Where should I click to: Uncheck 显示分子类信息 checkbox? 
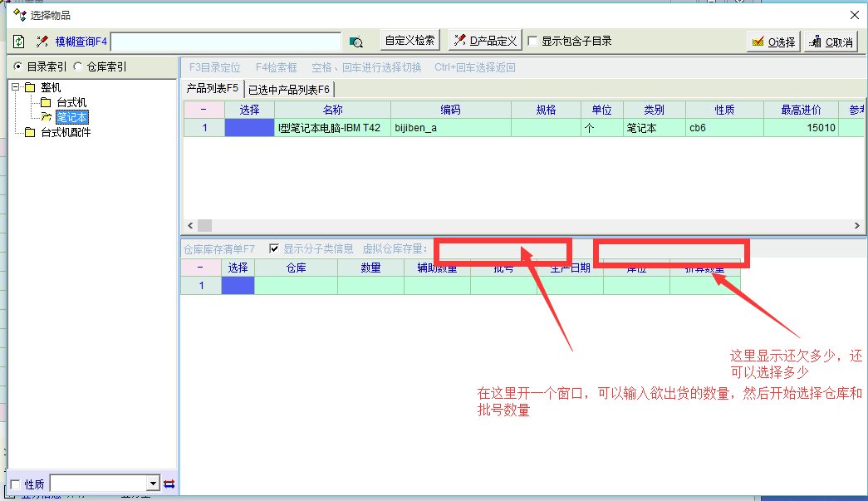[x=274, y=248]
